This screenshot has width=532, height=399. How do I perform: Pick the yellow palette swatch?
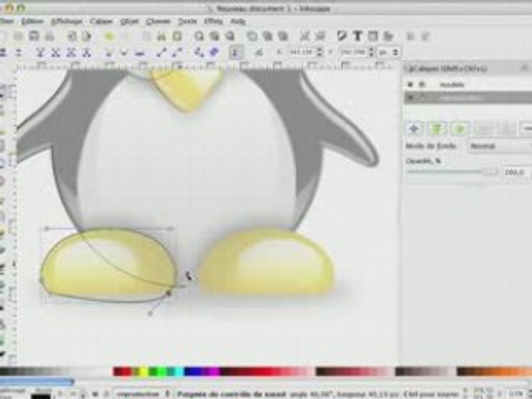(144, 371)
